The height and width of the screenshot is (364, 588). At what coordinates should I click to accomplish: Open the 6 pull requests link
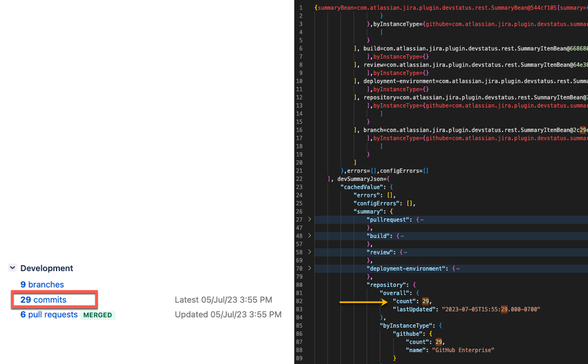(x=49, y=315)
